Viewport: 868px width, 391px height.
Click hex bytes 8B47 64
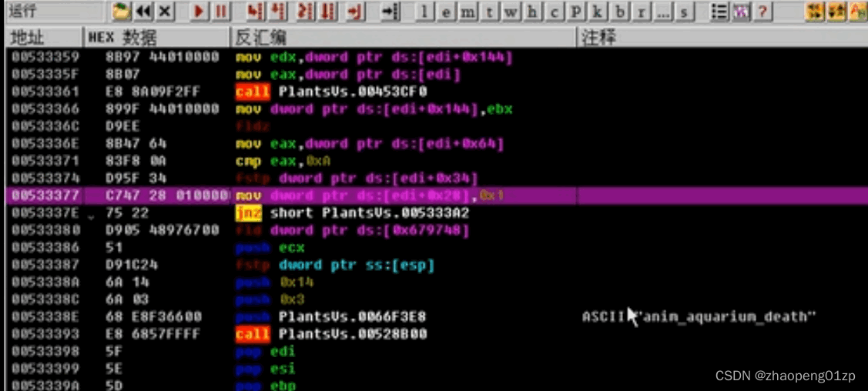136,144
